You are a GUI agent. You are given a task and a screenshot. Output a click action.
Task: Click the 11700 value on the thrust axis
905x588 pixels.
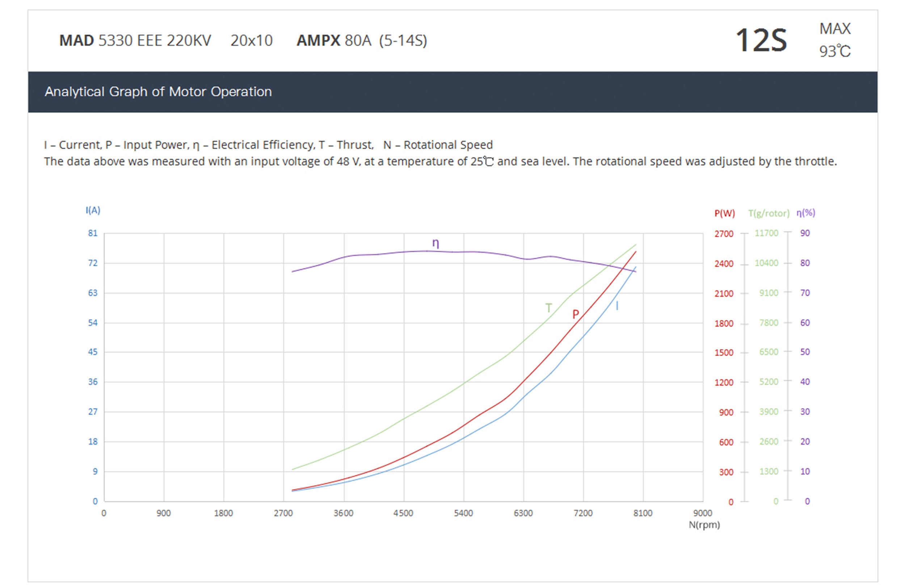pyautogui.click(x=766, y=233)
